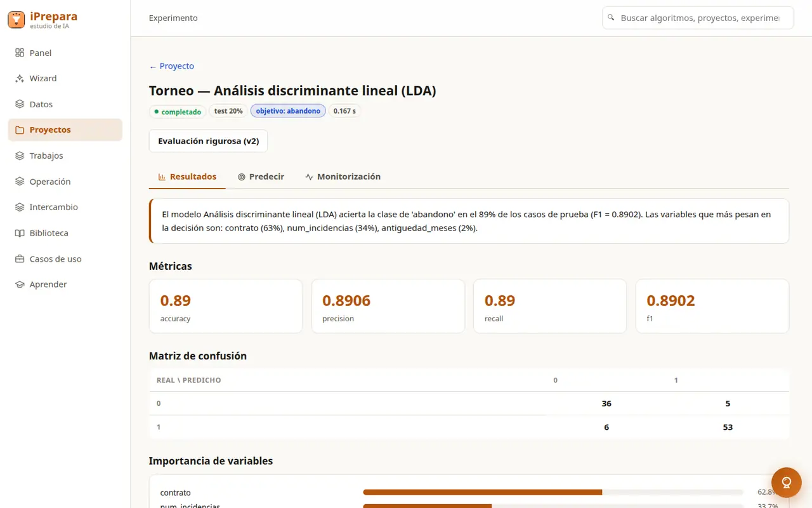Click the objetivo: abandono badge

(288, 111)
